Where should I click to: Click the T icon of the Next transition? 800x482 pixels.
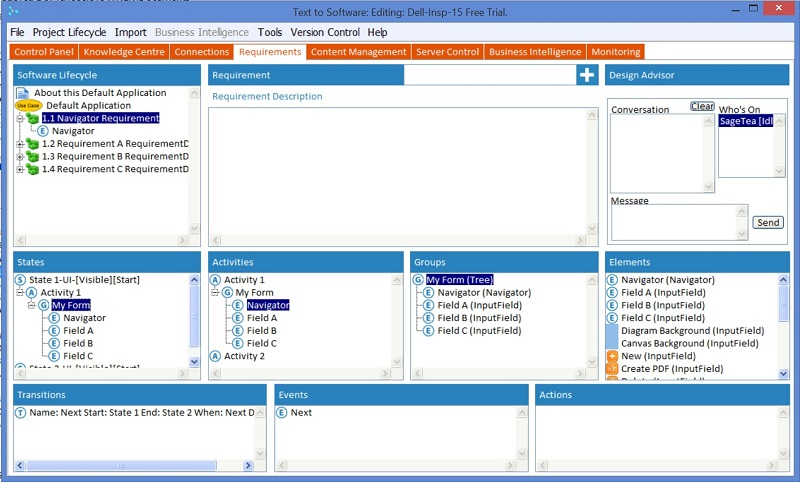pyautogui.click(x=20, y=413)
